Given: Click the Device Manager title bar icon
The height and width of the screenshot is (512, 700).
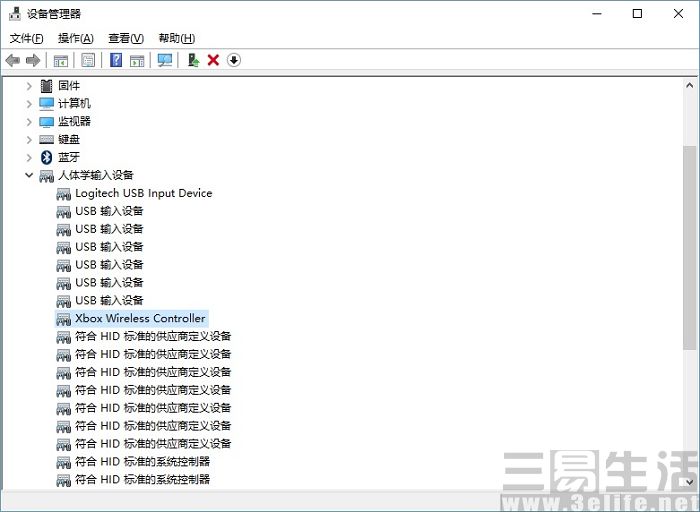Looking at the screenshot, I should 15,13.
